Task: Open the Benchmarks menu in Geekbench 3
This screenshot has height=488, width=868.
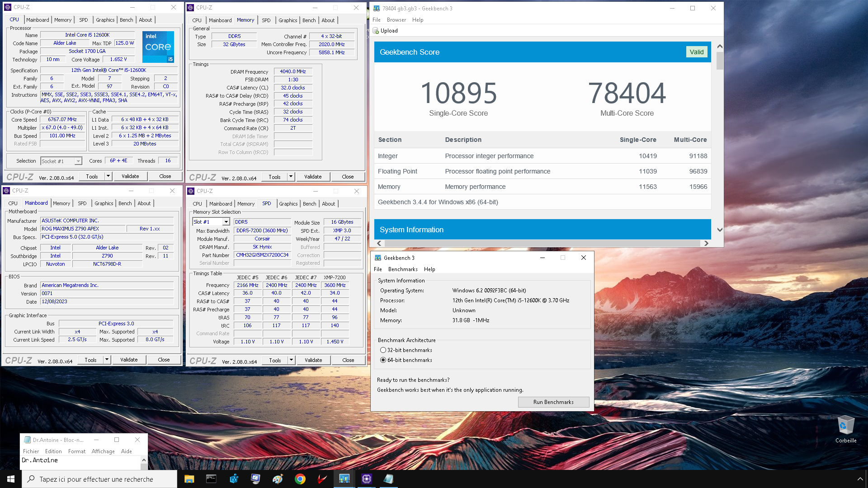Action: (403, 269)
